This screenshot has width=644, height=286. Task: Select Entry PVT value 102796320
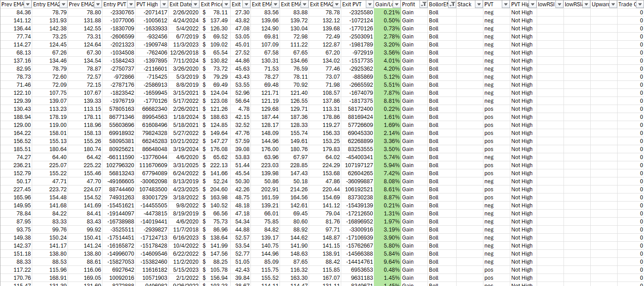click(x=119, y=165)
